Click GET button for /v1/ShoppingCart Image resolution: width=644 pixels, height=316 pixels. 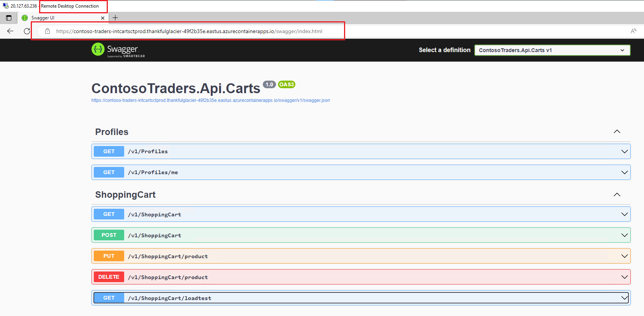(x=109, y=214)
